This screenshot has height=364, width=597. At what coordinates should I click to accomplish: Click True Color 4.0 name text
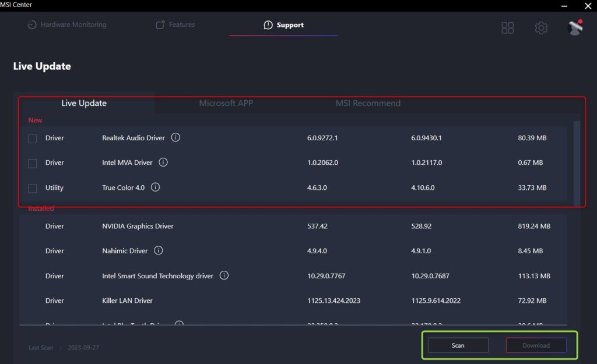point(124,188)
